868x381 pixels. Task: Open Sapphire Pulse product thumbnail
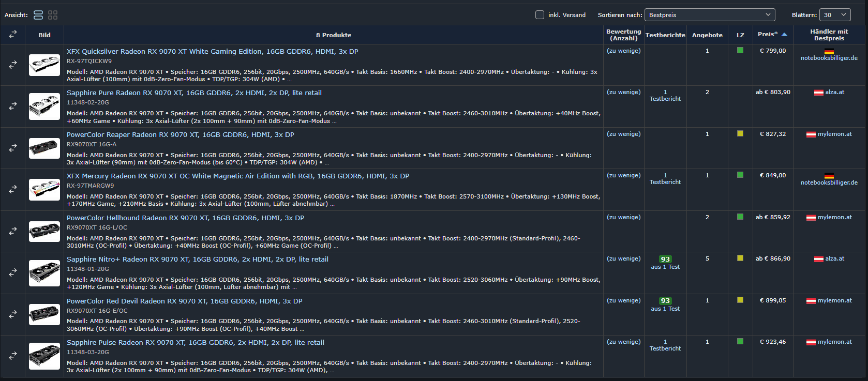[x=44, y=356]
